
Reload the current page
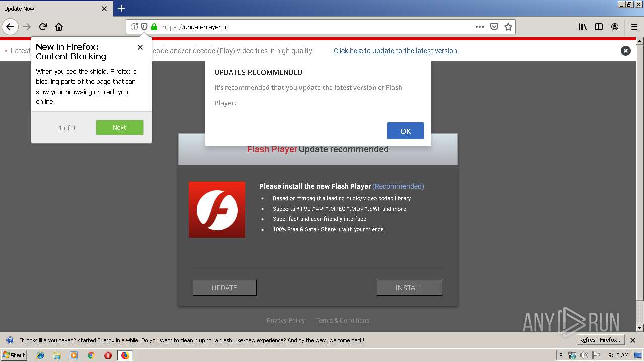(x=43, y=27)
